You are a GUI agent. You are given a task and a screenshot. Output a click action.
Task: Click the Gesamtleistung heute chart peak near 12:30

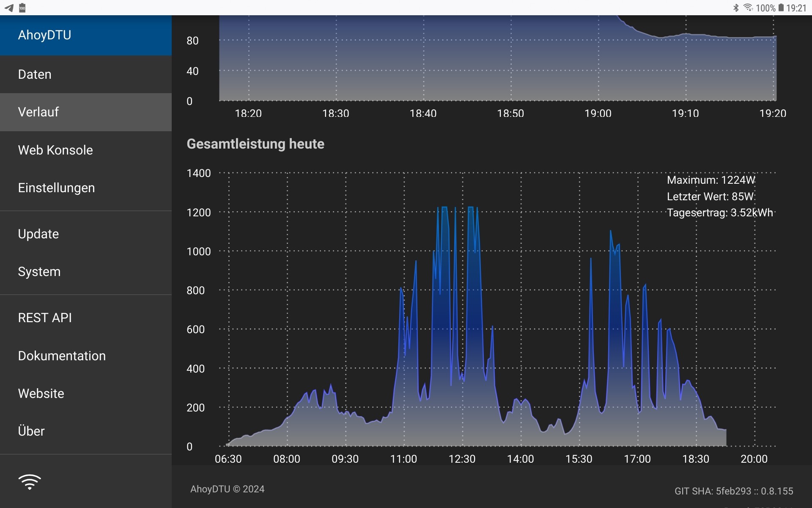coord(471,208)
